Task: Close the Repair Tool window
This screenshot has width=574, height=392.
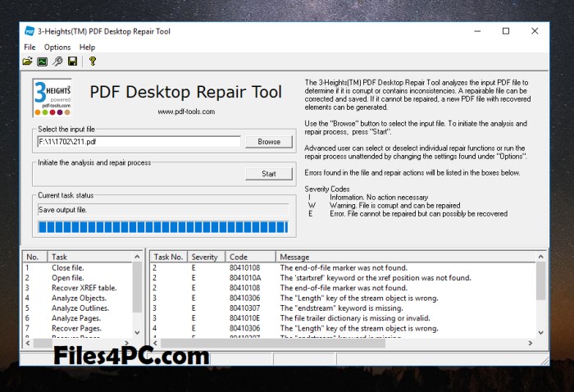Action: tap(535, 31)
